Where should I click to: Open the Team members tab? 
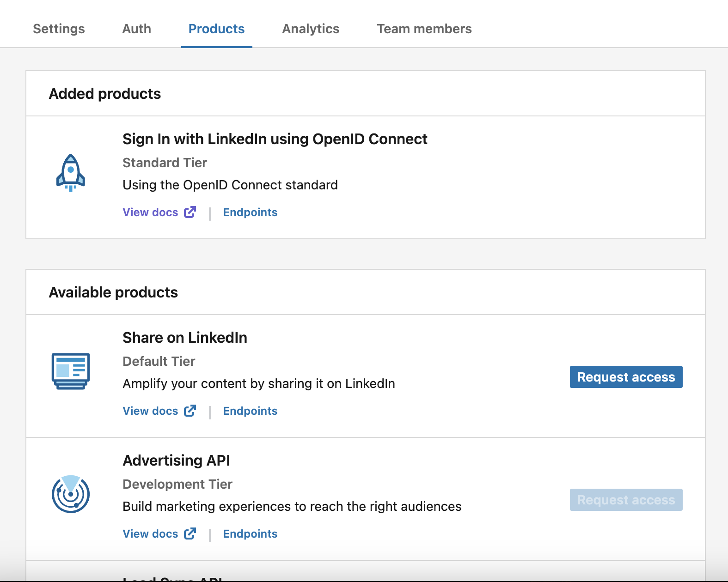(424, 29)
